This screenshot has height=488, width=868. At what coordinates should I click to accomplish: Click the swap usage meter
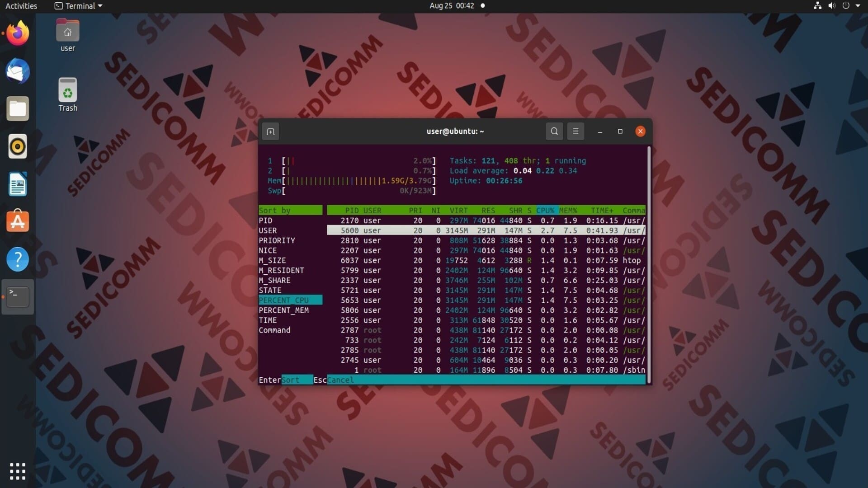pos(352,191)
